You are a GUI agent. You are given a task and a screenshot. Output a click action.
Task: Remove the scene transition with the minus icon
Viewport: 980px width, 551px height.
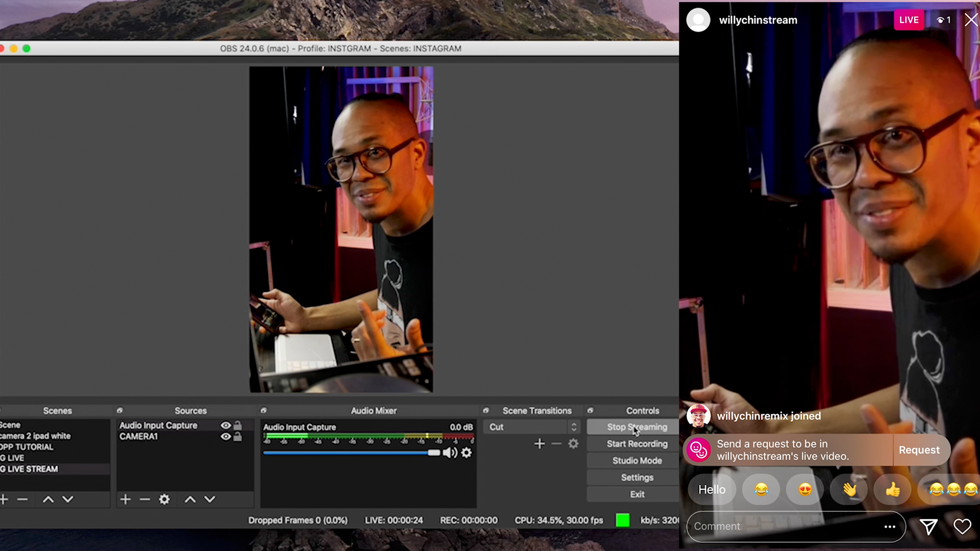click(x=556, y=444)
